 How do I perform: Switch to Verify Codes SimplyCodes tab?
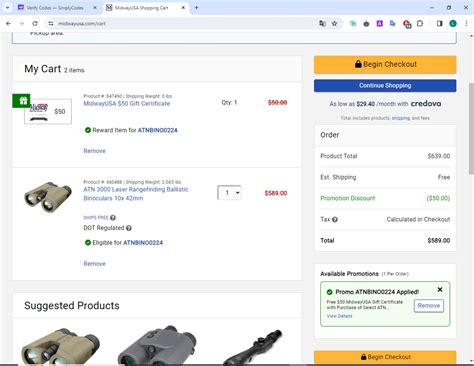[x=55, y=8]
